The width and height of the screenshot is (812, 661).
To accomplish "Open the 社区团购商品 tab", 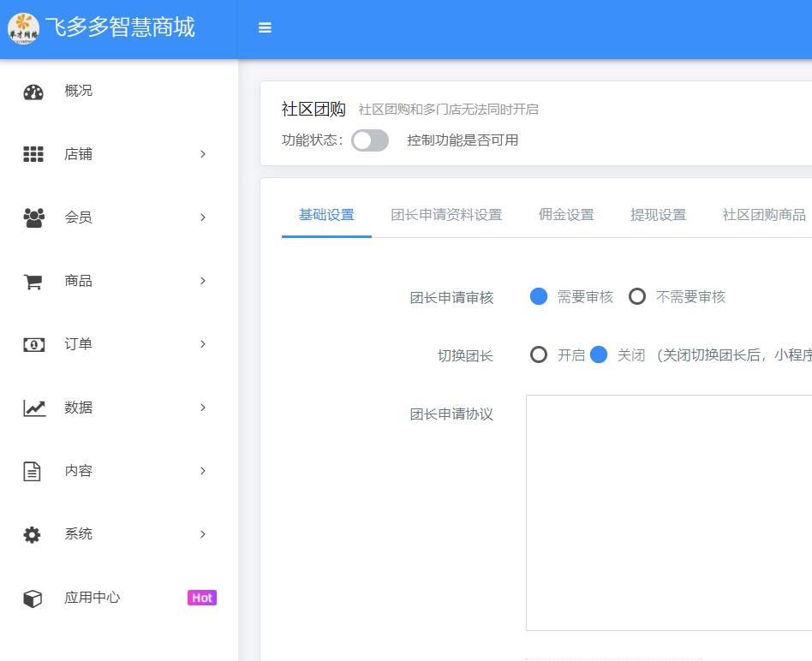I will [x=764, y=215].
